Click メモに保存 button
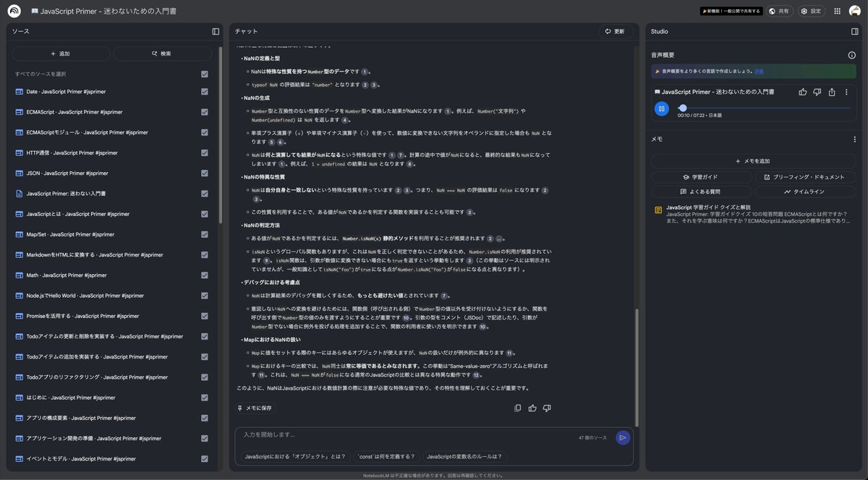868x480 pixels. click(x=255, y=408)
